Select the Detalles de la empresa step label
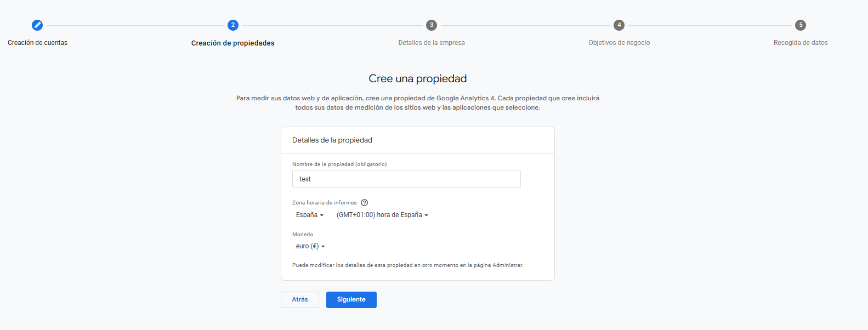Viewport: 868px width, 330px height. [x=432, y=43]
